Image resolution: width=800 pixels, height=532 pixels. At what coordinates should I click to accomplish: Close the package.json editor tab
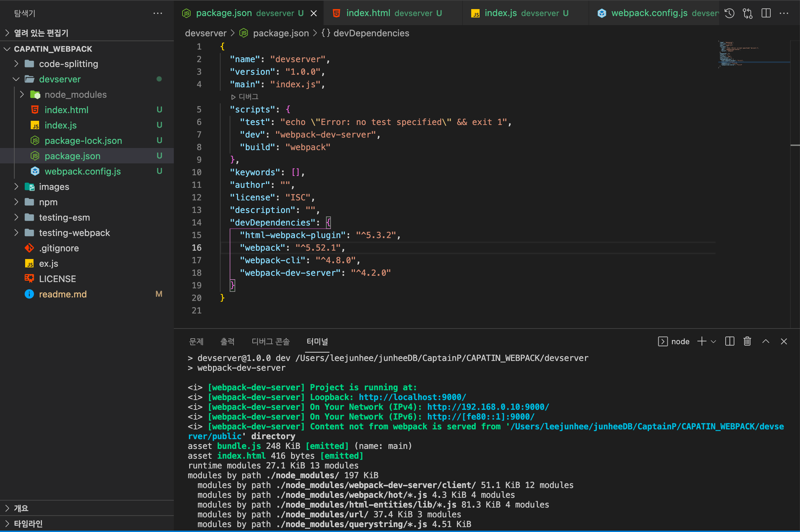pos(314,13)
